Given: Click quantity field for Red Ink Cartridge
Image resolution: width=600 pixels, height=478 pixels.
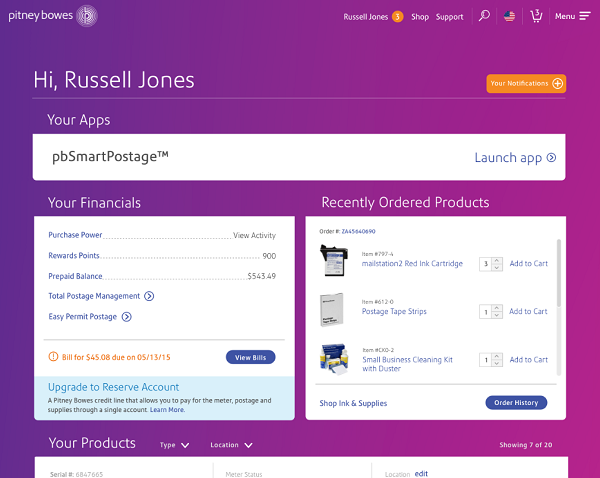Looking at the screenshot, I should 485,264.
